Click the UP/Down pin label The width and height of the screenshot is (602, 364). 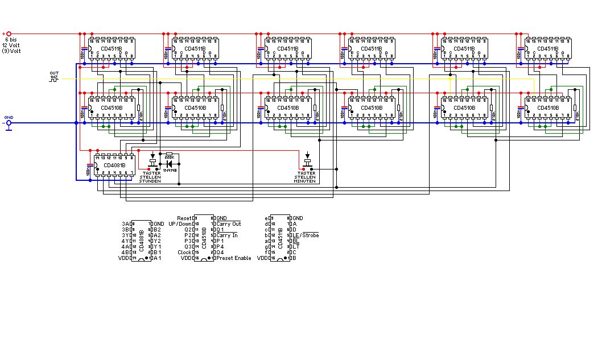tap(180, 224)
